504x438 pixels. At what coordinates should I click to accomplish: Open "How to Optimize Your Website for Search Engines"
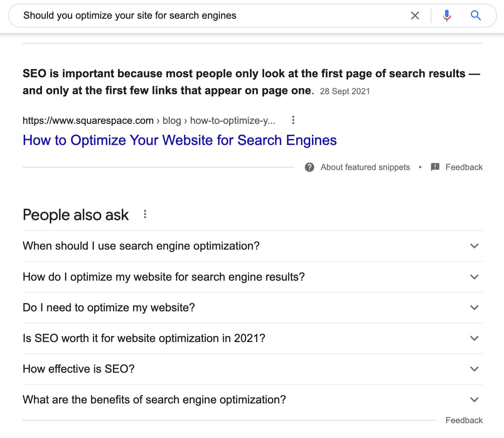point(180,140)
